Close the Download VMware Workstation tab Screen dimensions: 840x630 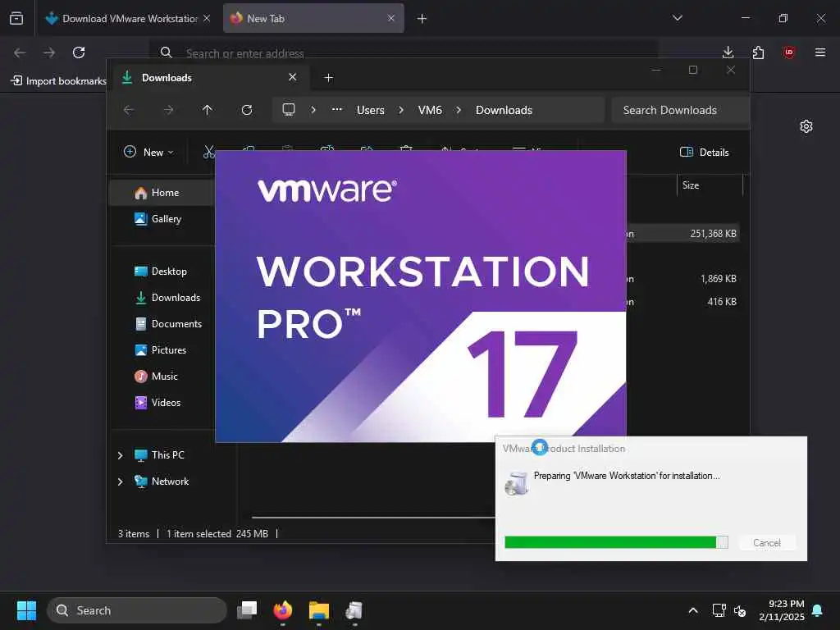(207, 18)
